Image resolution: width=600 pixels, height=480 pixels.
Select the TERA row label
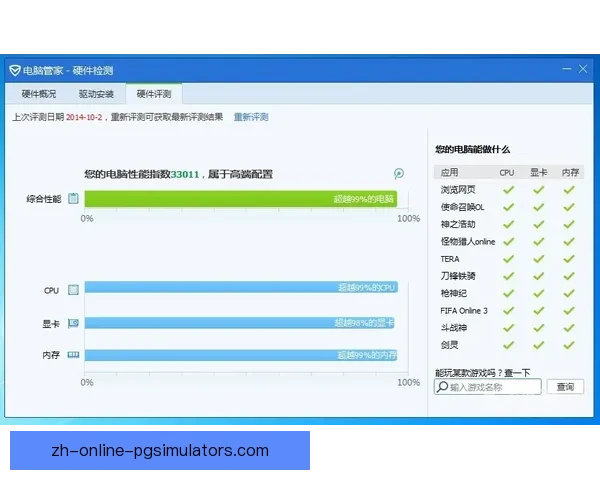coord(450,259)
